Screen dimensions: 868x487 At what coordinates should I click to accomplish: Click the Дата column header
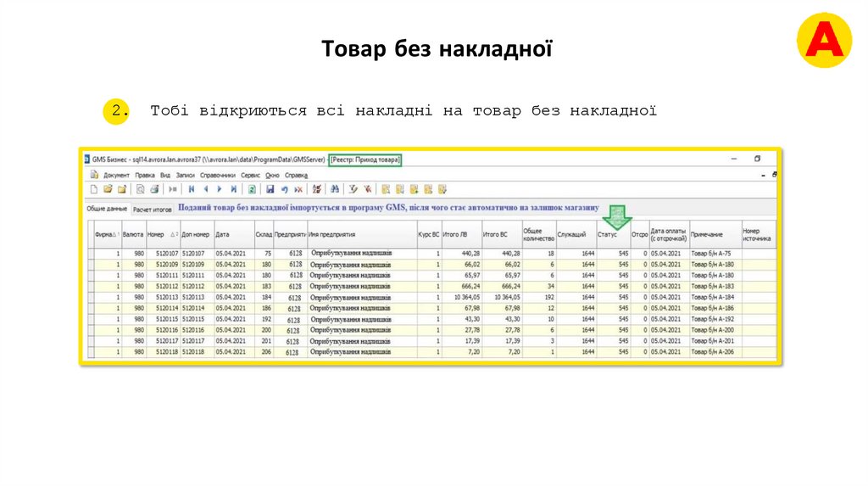point(234,234)
